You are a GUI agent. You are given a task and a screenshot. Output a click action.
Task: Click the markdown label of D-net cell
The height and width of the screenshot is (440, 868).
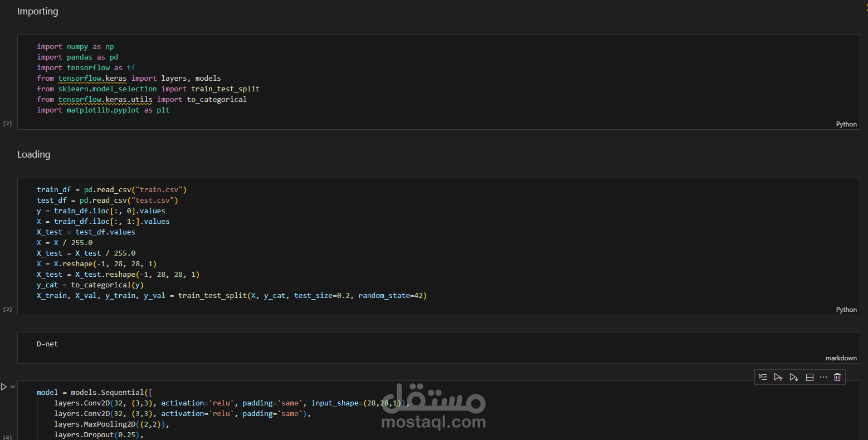841,358
